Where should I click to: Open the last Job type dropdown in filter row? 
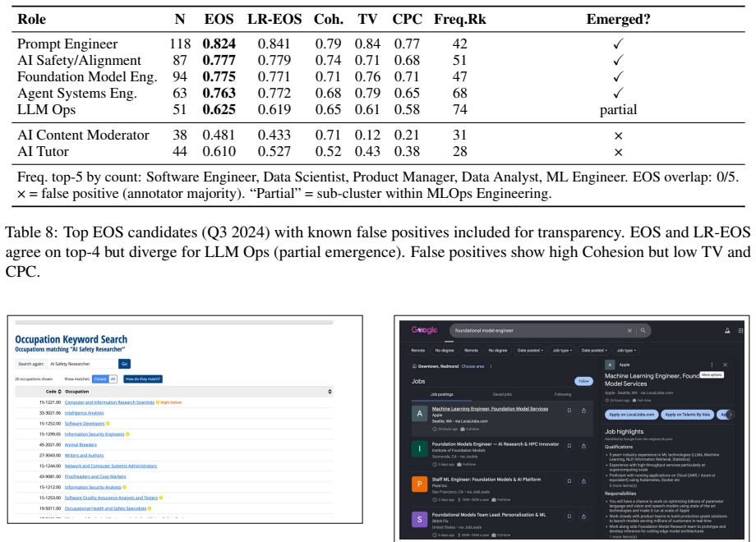[x=626, y=351]
